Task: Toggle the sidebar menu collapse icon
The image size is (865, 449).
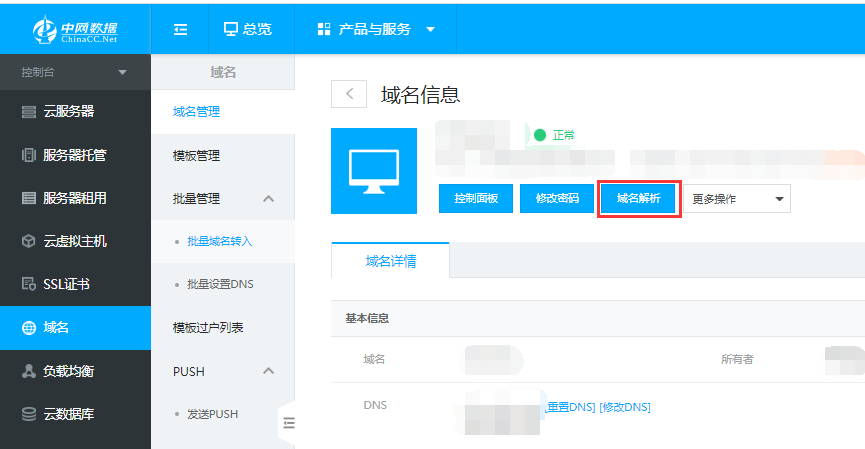Action: coord(180,29)
